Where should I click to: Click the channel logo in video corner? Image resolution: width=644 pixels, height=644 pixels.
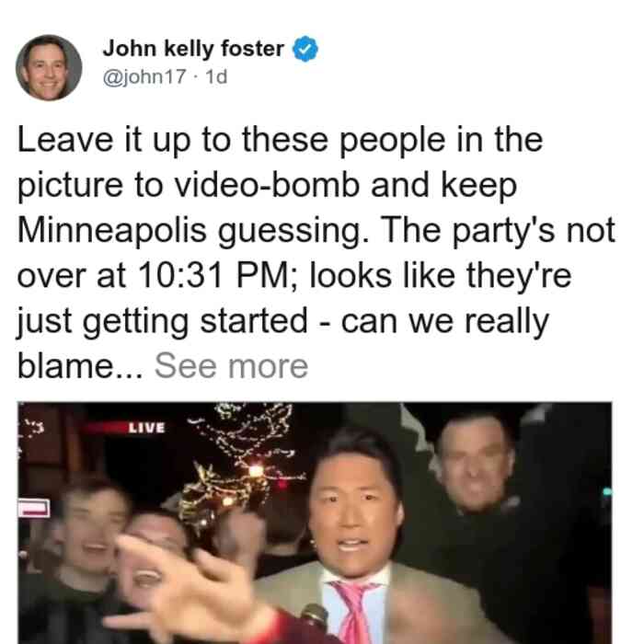click(x=33, y=427)
